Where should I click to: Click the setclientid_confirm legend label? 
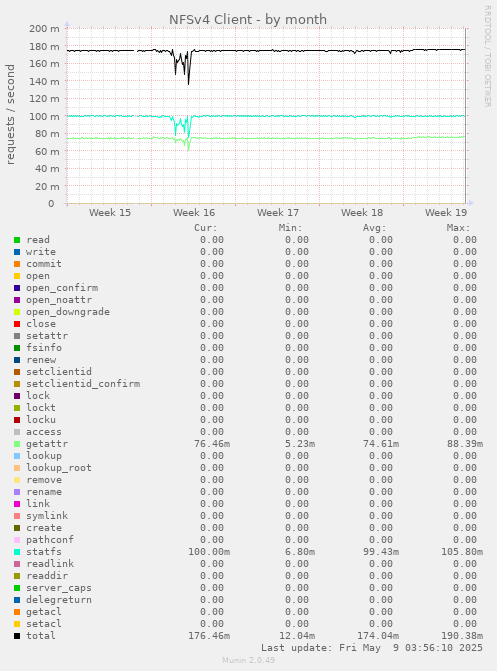pos(83,384)
